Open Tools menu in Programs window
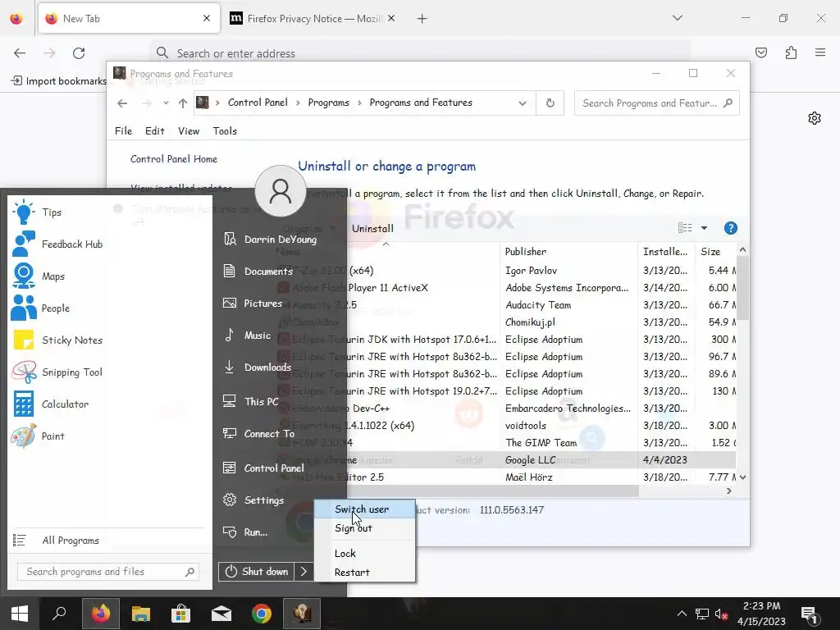Screen dimensions: 840x630 pyautogui.click(x=225, y=131)
